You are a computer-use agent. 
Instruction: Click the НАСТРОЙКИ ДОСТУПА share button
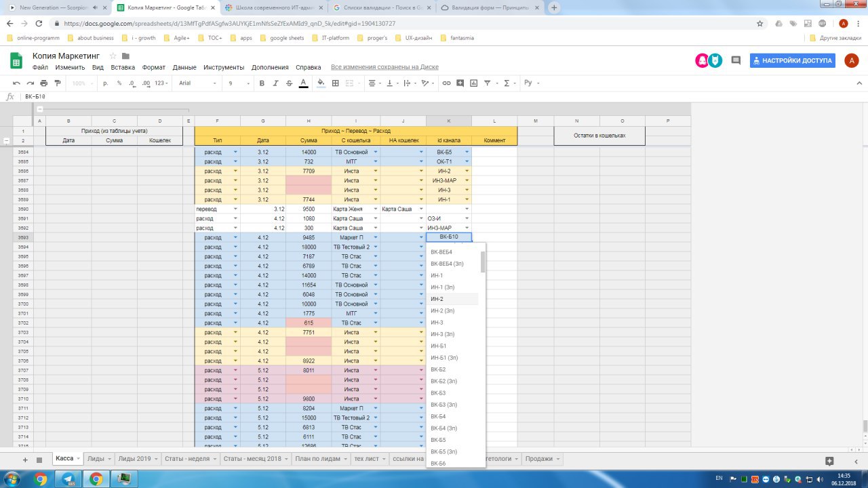tap(792, 60)
